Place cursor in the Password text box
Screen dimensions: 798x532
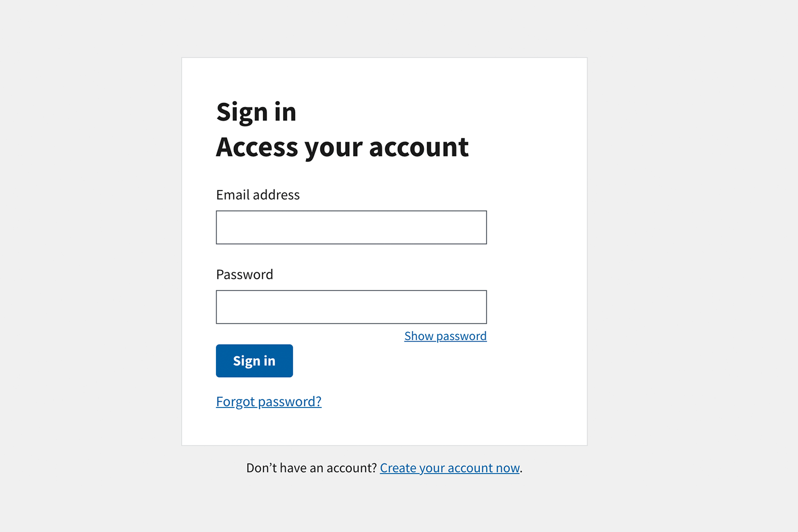(x=351, y=307)
